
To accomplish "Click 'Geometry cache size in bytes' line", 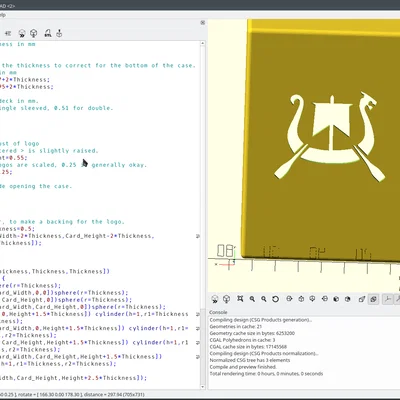I will coord(252,333).
